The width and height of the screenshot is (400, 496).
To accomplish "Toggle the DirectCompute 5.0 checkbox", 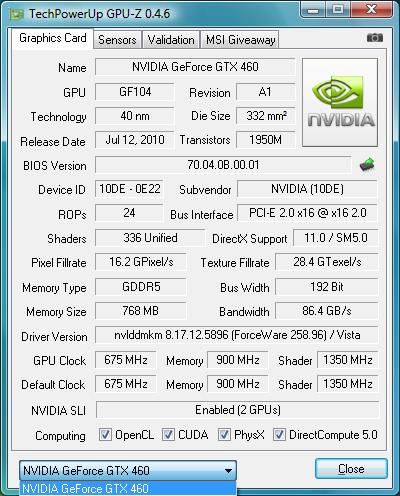I will click(x=279, y=435).
